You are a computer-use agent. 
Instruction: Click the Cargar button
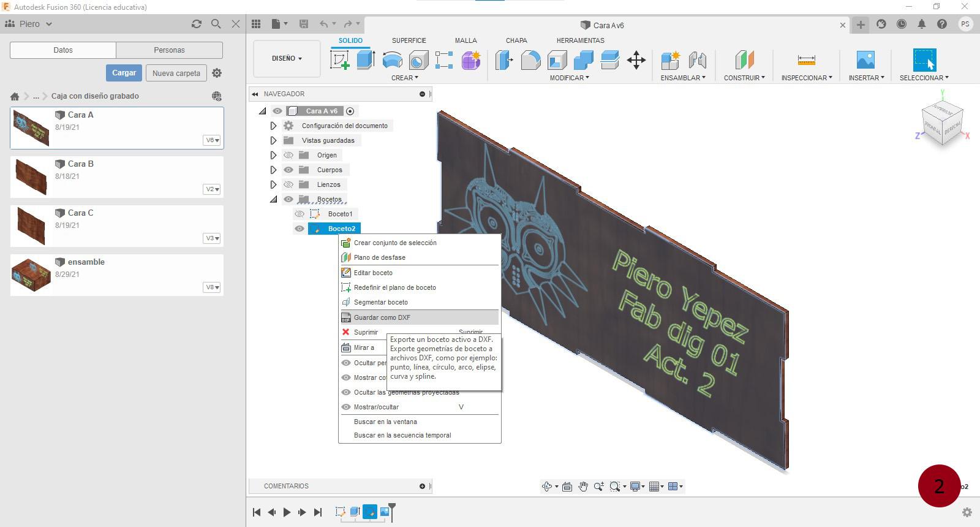coord(124,73)
